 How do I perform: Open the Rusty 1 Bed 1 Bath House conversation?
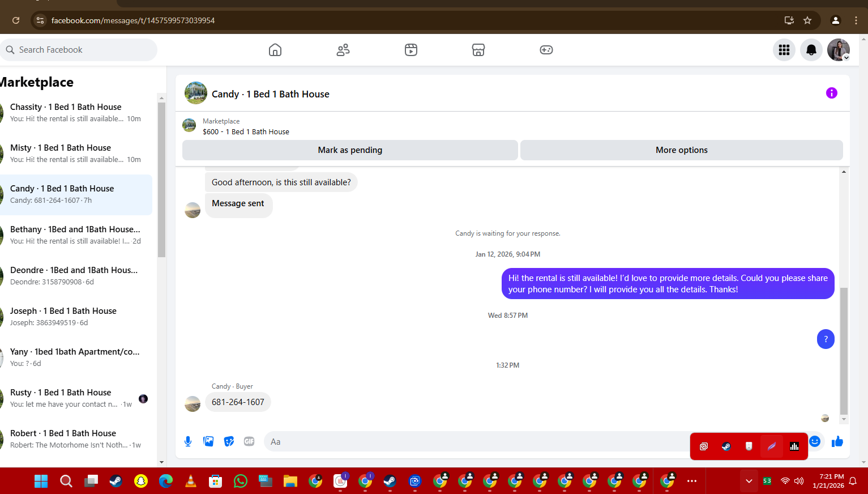point(76,398)
